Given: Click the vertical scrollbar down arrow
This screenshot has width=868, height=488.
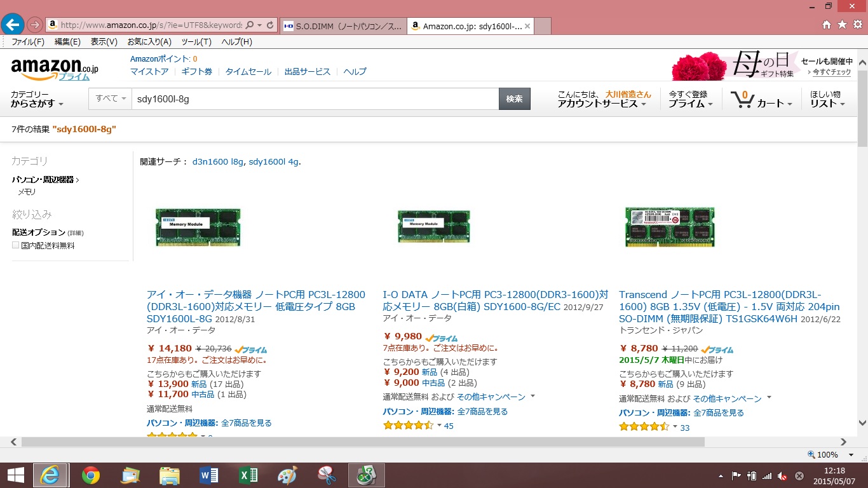Looking at the screenshot, I should (862, 423).
